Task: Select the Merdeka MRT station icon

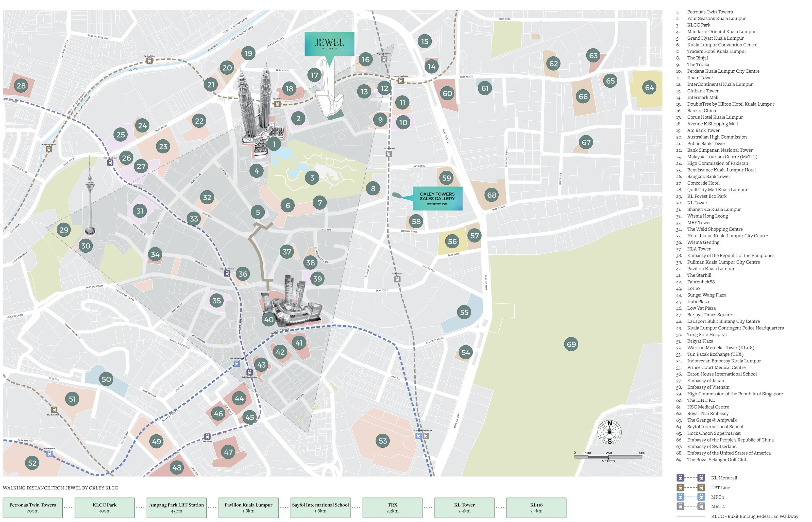Action: pyautogui.click(x=49, y=453)
